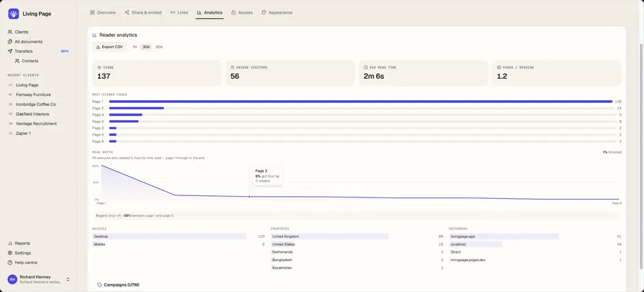Click the localhost referrer row
Image resolution: width=644 pixels, height=292 pixels.
pyautogui.click(x=535, y=244)
